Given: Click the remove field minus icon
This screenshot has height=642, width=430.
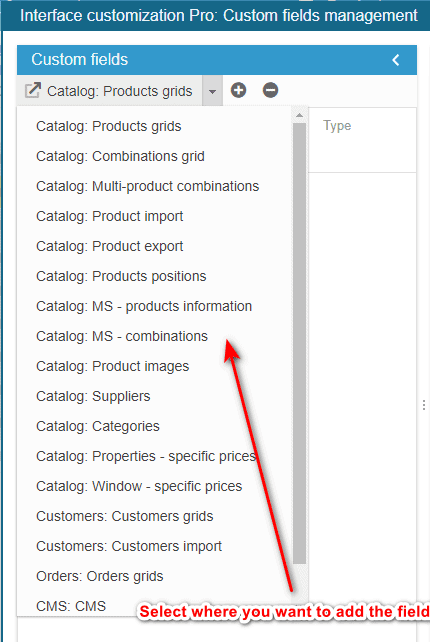Looking at the screenshot, I should (x=270, y=90).
